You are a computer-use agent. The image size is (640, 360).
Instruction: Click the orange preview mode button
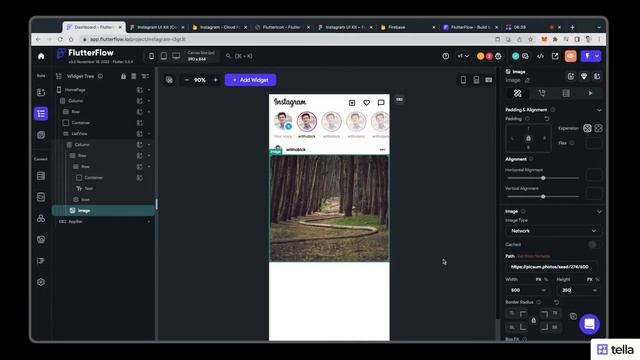point(571,56)
